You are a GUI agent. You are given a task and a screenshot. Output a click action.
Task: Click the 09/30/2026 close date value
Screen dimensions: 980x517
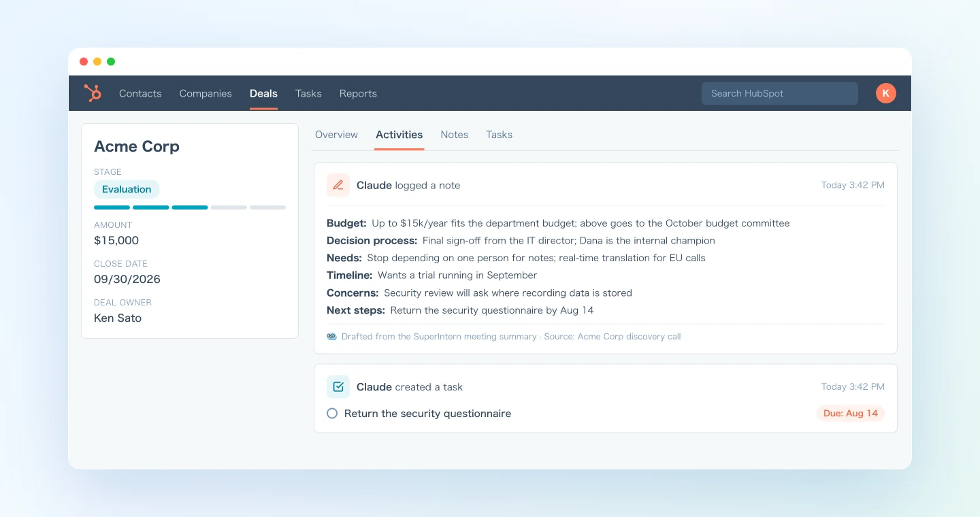[x=127, y=279]
